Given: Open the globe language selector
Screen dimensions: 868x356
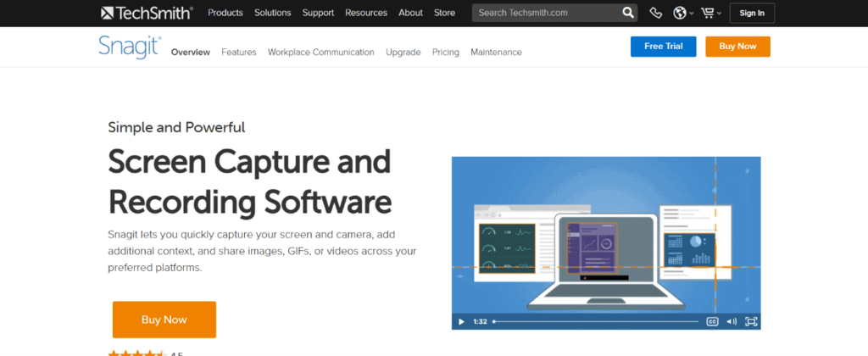Looking at the screenshot, I should pyautogui.click(x=683, y=13).
